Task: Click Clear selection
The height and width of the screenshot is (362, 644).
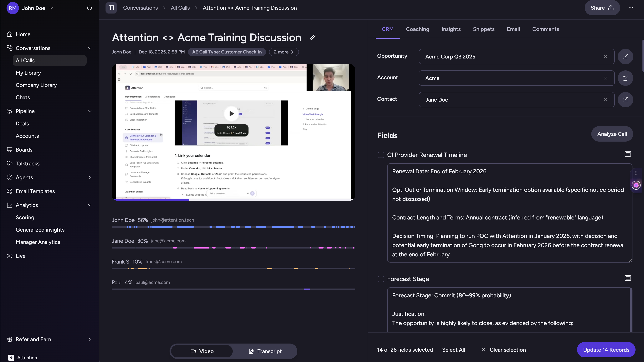Action: click(503, 350)
